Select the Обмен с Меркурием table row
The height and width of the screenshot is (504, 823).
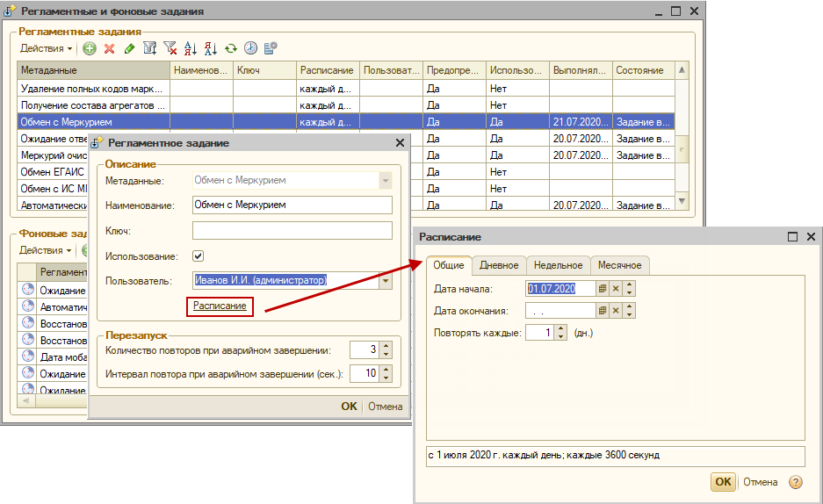tap(346, 122)
